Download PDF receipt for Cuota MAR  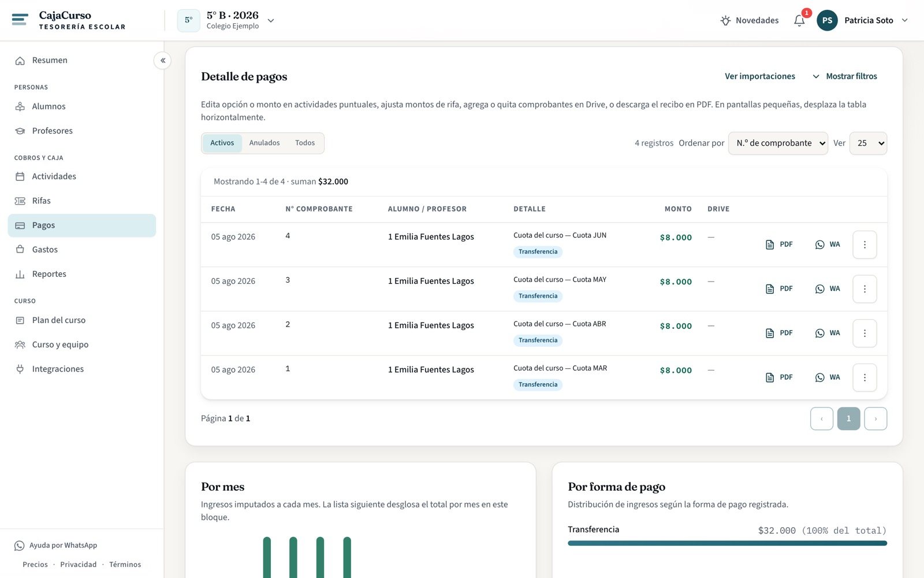click(x=778, y=377)
